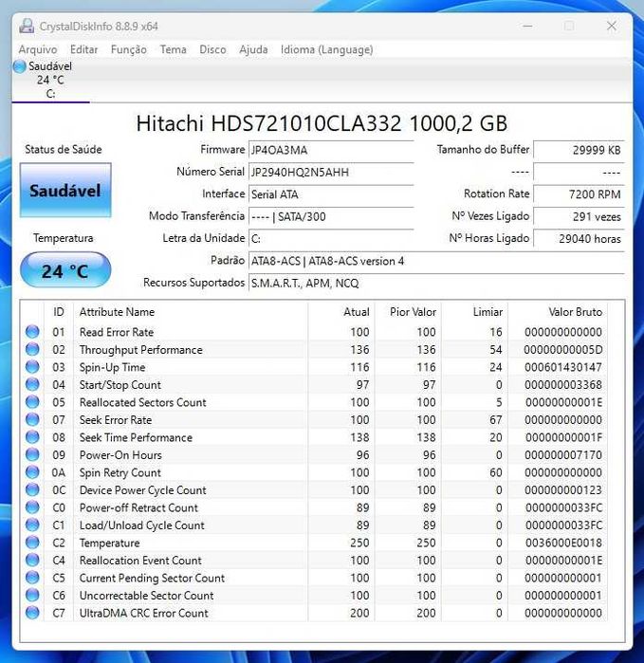Image resolution: width=644 pixels, height=663 pixels.
Task: Click the status orb for Temperature attribute
Action: coord(32,543)
